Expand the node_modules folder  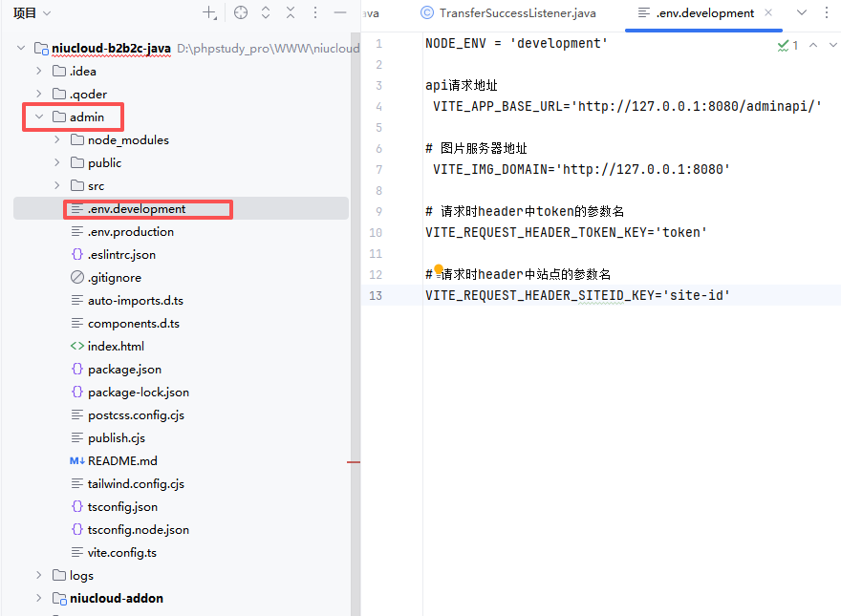tap(57, 140)
